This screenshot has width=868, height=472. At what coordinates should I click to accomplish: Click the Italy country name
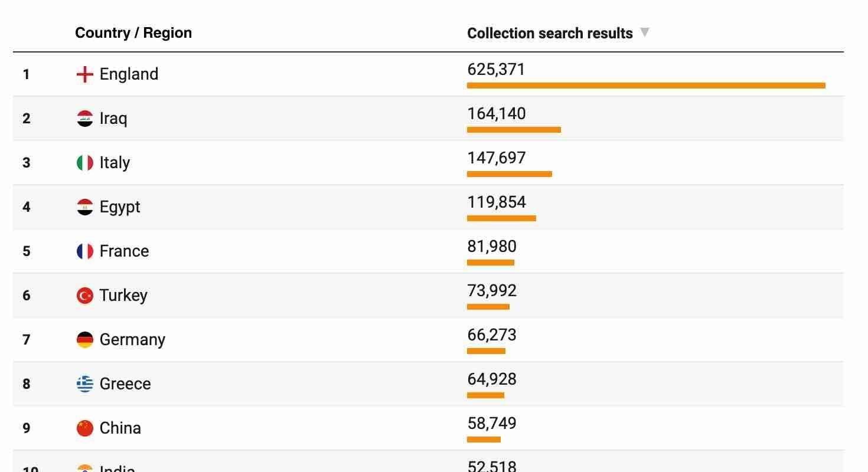[x=115, y=163]
